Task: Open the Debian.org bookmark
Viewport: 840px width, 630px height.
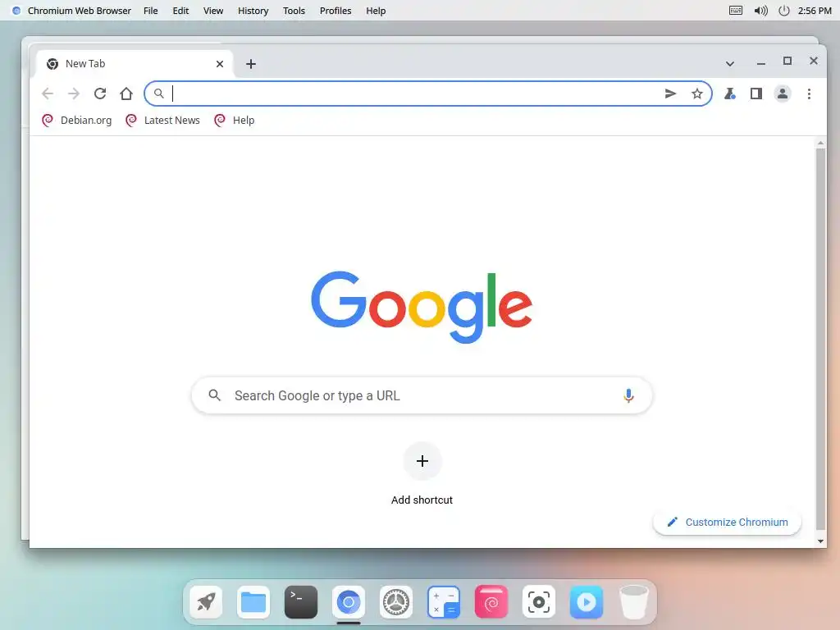Action: pyautogui.click(x=76, y=121)
